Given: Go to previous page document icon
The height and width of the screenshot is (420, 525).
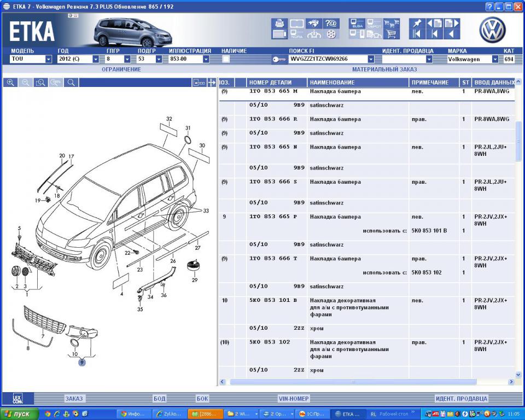Looking at the screenshot, I should [x=434, y=24].
